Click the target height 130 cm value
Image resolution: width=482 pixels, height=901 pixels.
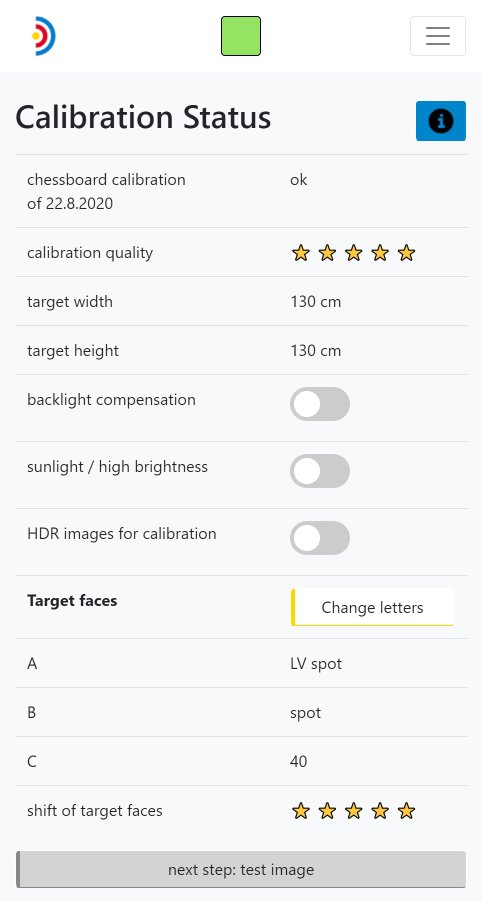tap(316, 351)
